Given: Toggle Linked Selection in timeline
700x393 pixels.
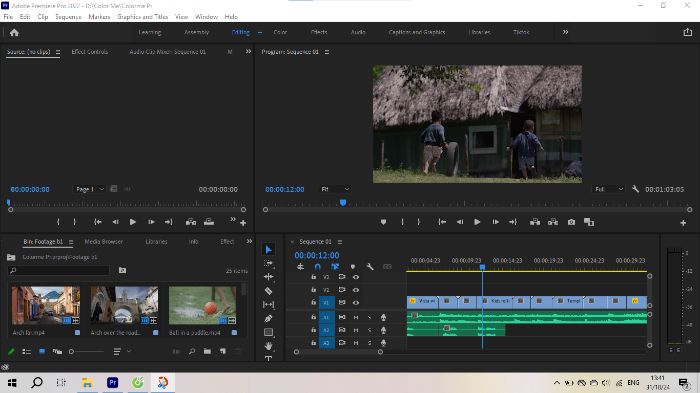Looking at the screenshot, I should point(335,267).
